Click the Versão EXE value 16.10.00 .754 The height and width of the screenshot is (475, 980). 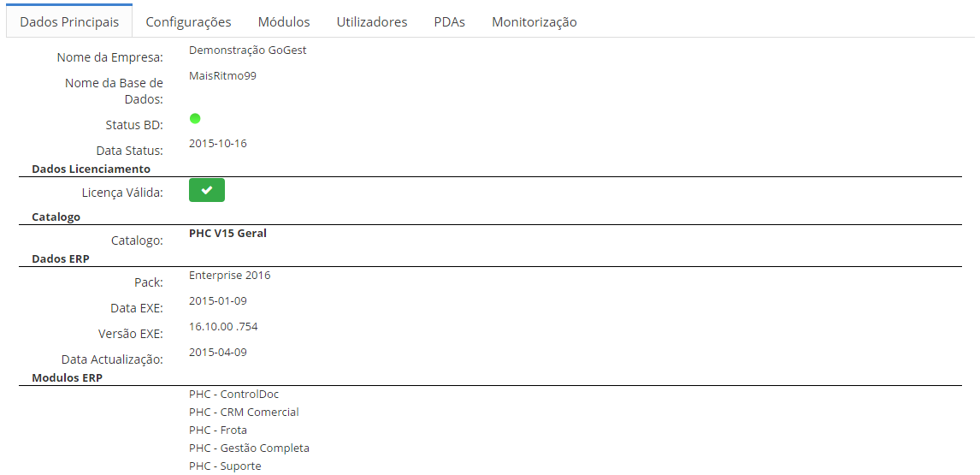(x=223, y=327)
